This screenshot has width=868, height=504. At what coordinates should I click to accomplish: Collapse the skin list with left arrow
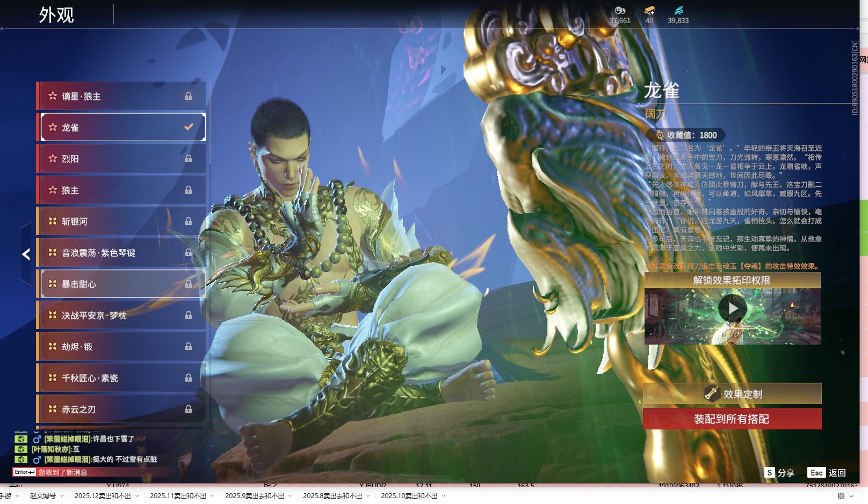pyautogui.click(x=26, y=254)
